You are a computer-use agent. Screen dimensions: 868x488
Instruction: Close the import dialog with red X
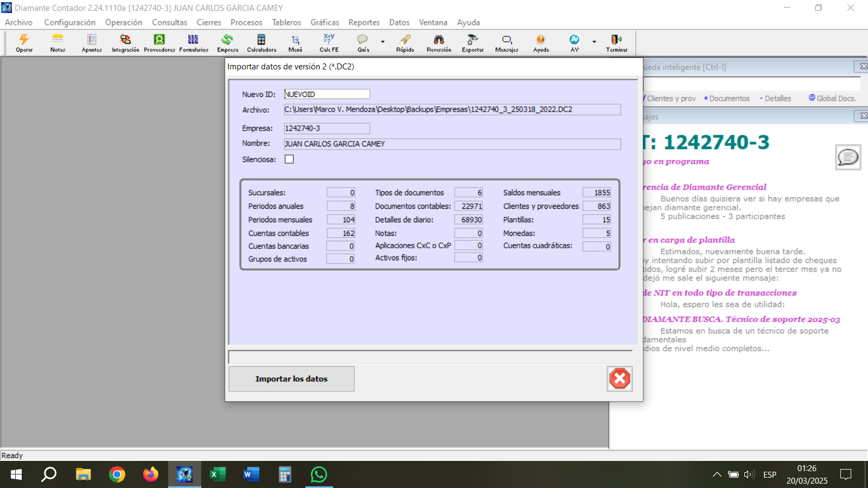click(x=620, y=378)
